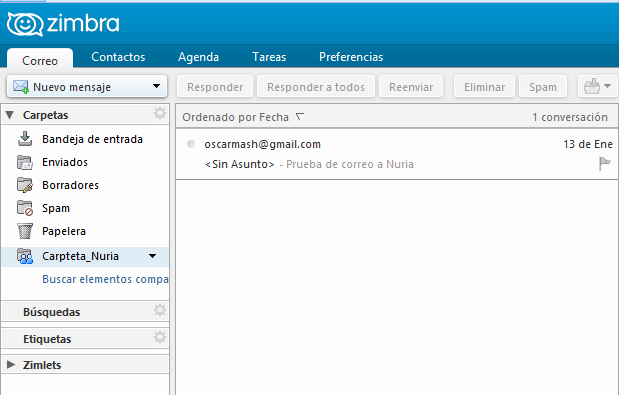The width and height of the screenshot is (619, 395).
Task: Toggle read status dot of oscarmash message
Action: (x=191, y=144)
